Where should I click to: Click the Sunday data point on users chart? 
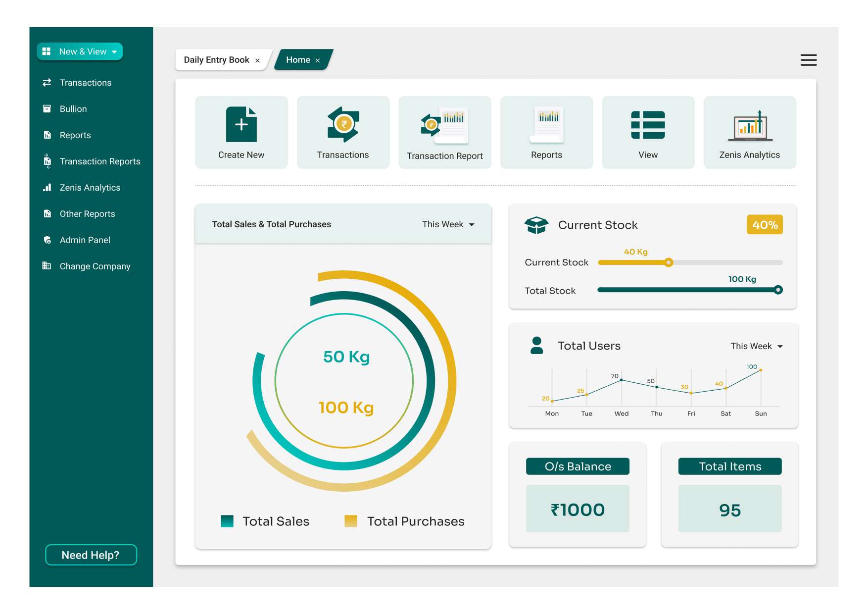[x=761, y=370]
